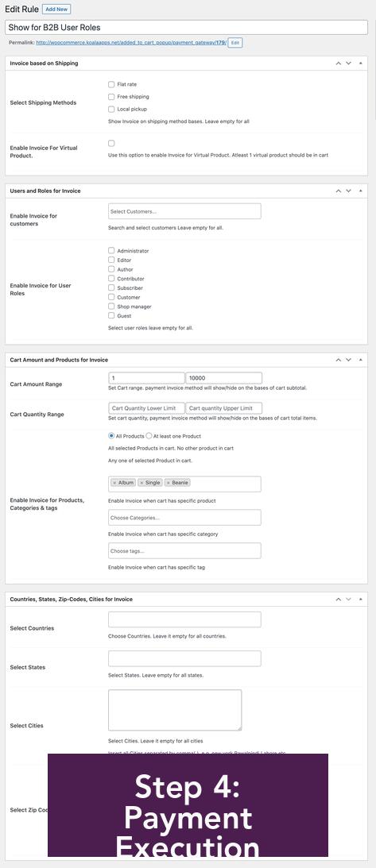Open the Choose tags dropdown
Screen dimensions: 376x868
tap(184, 551)
